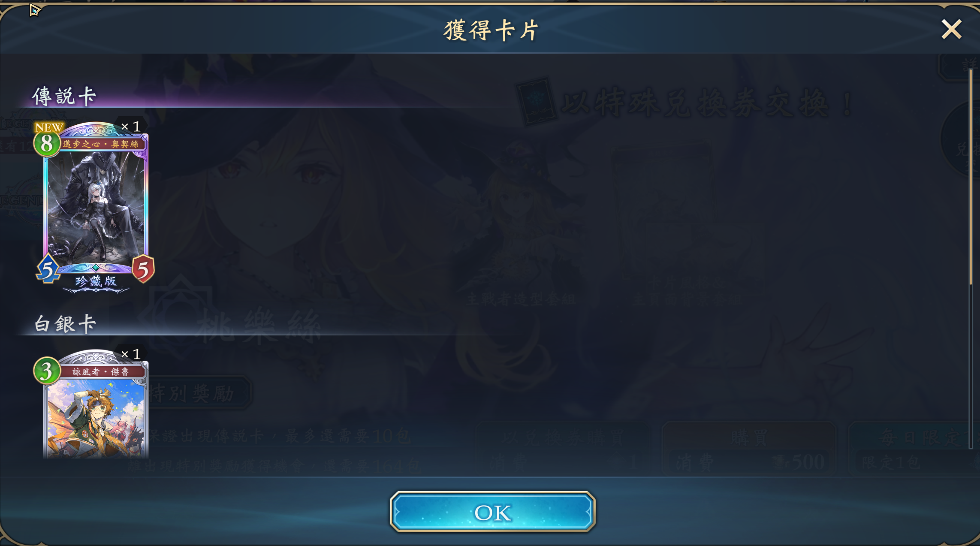980x546 pixels.
Task: Click the 珍藏版 emblem under the legendary card
Action: pos(96,282)
